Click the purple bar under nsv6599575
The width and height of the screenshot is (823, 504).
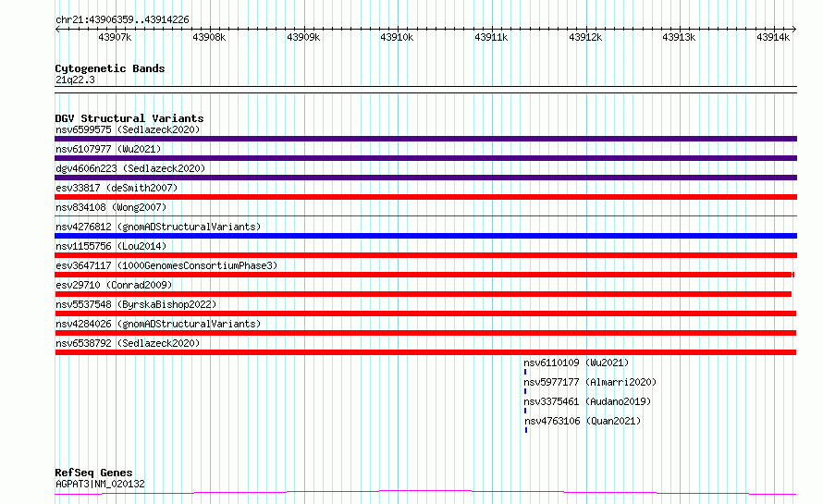[x=425, y=139]
